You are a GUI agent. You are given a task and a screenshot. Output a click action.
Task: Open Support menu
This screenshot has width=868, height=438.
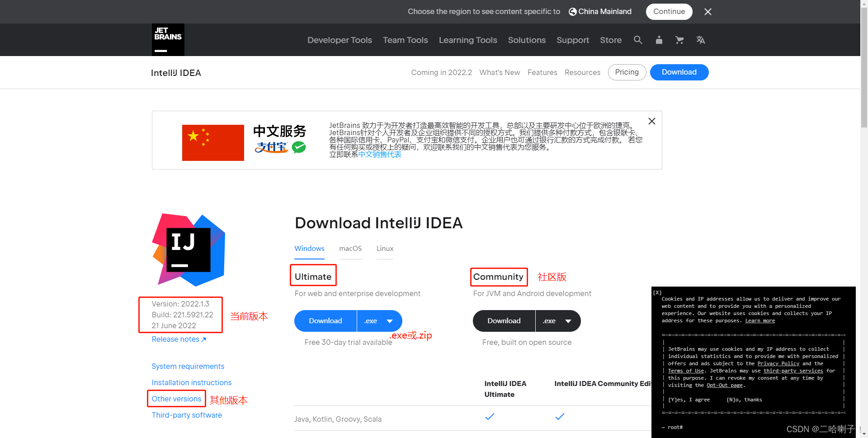tap(573, 40)
